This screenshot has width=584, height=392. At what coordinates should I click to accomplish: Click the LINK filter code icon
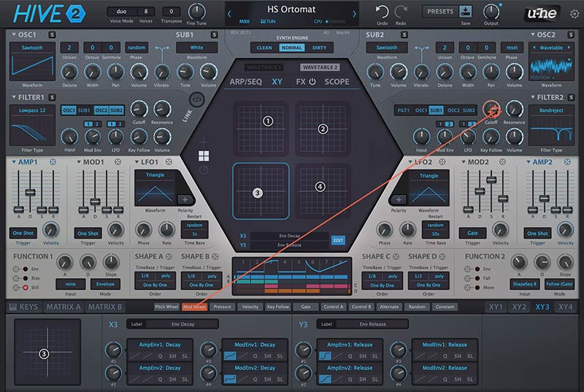[x=196, y=99]
